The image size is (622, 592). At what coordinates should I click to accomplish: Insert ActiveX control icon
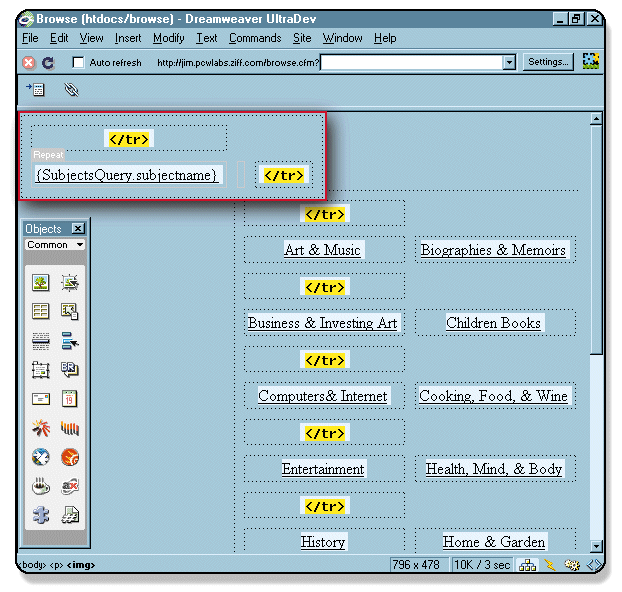pyautogui.click(x=70, y=486)
